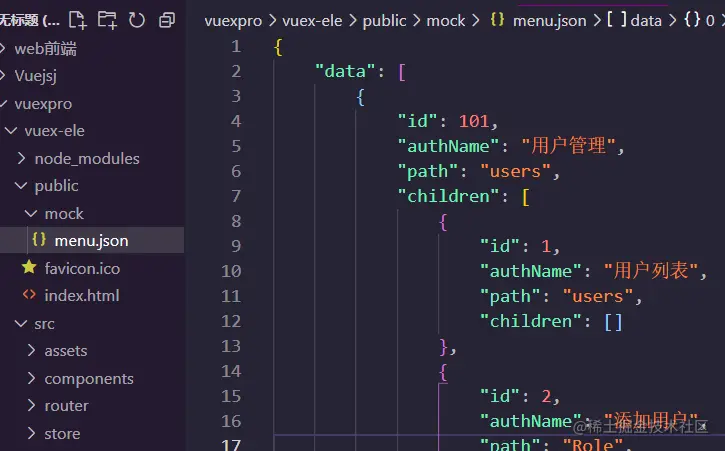725x451 pixels.
Task: Click the "authName" key on line 5
Action: pyautogui.click(x=448, y=146)
